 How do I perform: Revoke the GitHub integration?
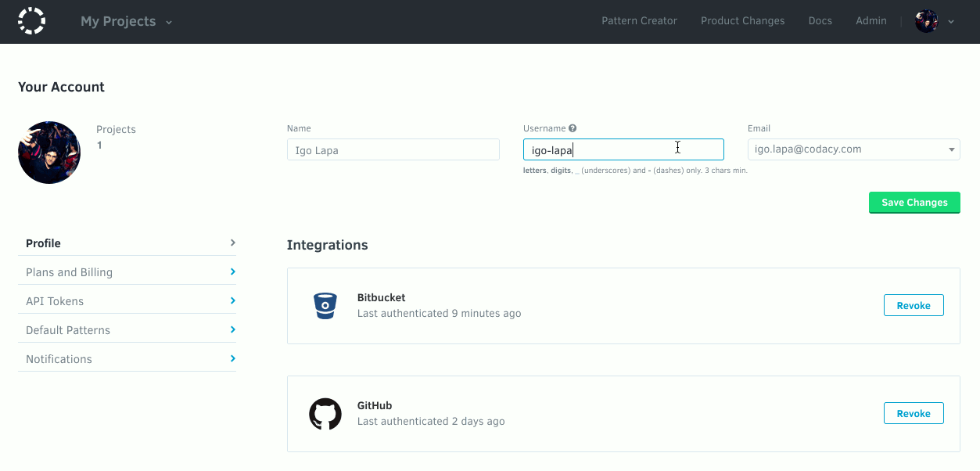913,413
